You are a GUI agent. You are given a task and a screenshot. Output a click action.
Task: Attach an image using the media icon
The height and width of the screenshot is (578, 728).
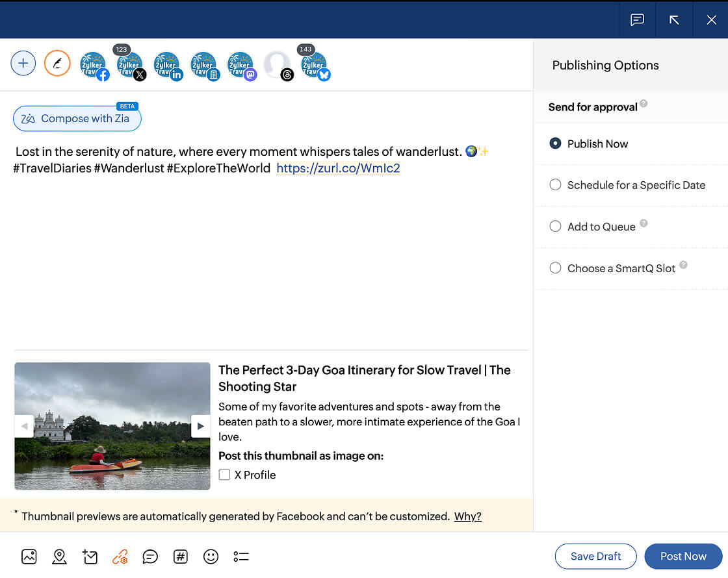pyautogui.click(x=29, y=556)
